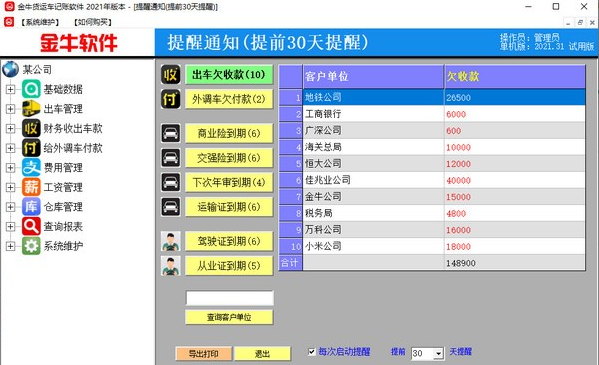This screenshot has height=365, width=599.
Task: Click the truck icon for 出车管理
Action: tap(31, 109)
